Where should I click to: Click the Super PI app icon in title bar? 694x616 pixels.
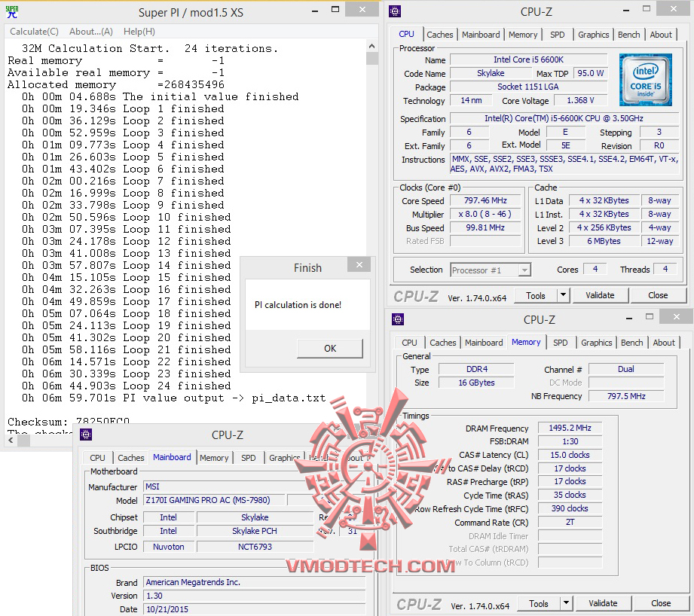point(12,12)
